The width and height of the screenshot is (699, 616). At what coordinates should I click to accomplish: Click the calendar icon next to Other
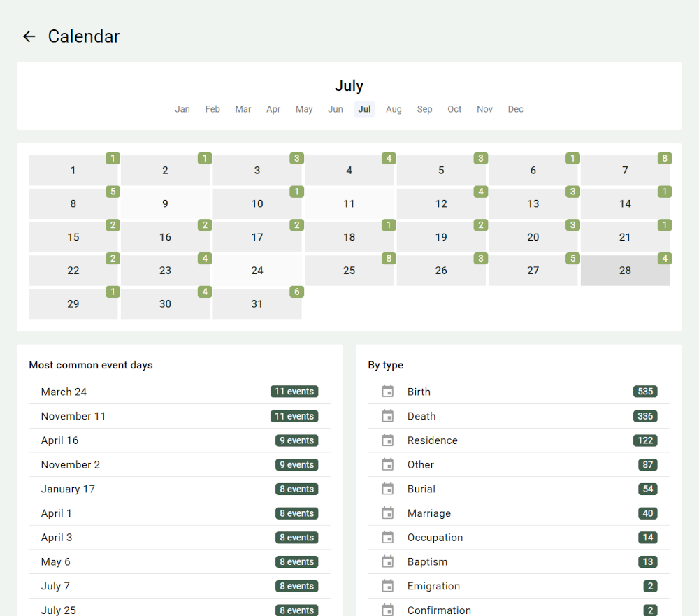pos(388,464)
